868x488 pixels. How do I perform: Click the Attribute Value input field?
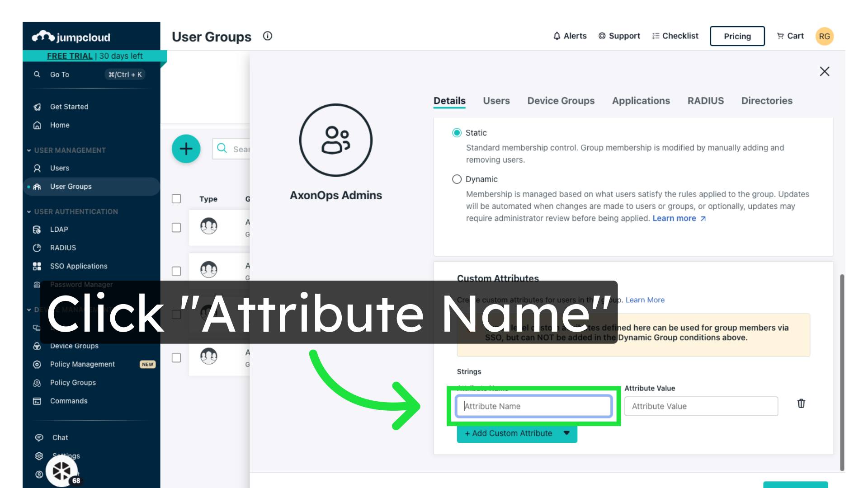click(701, 406)
